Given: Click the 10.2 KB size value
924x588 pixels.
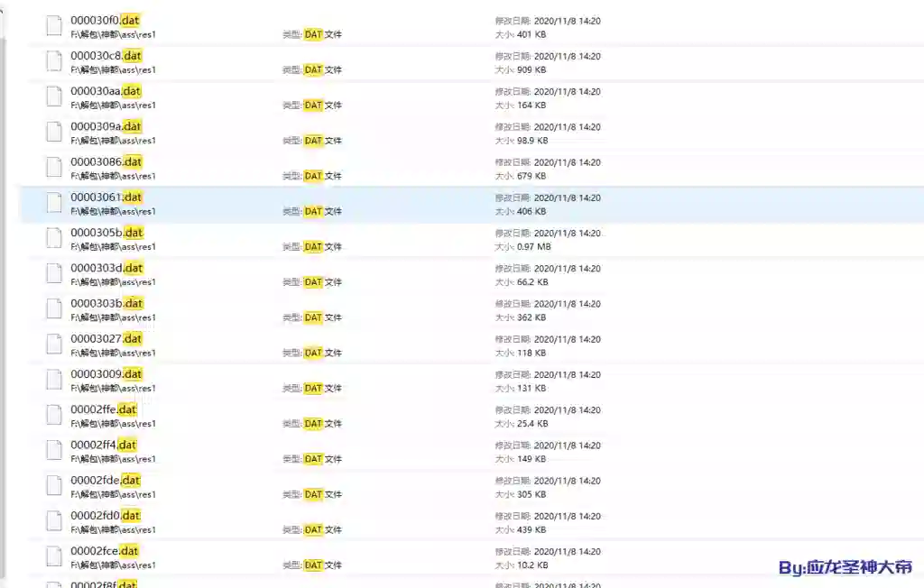Looking at the screenshot, I should [532, 565].
